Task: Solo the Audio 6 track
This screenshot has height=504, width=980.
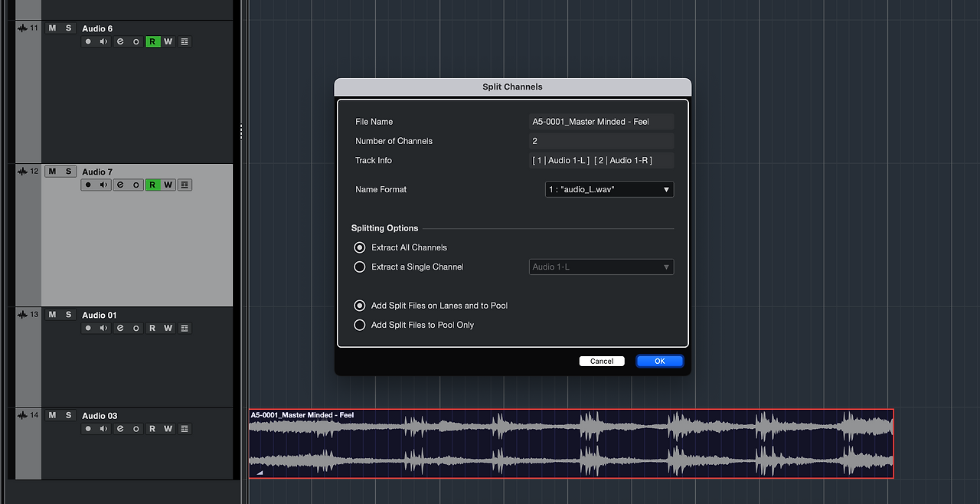Action: click(68, 28)
